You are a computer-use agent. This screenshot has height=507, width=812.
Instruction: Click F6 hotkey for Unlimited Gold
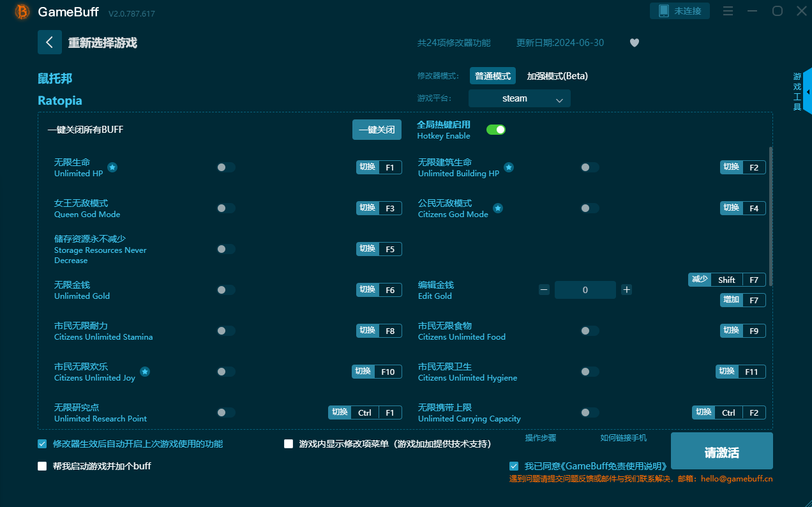point(379,290)
